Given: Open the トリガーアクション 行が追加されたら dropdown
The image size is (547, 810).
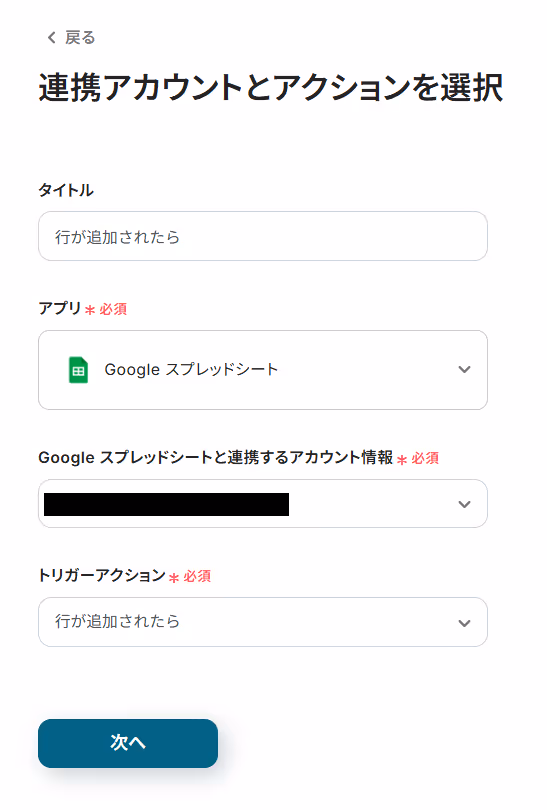Looking at the screenshot, I should coord(263,622).
